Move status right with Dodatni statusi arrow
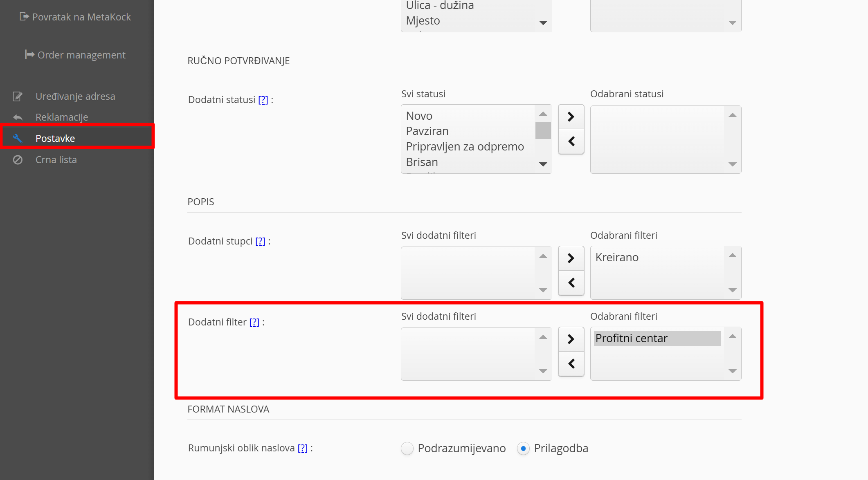 (x=571, y=117)
